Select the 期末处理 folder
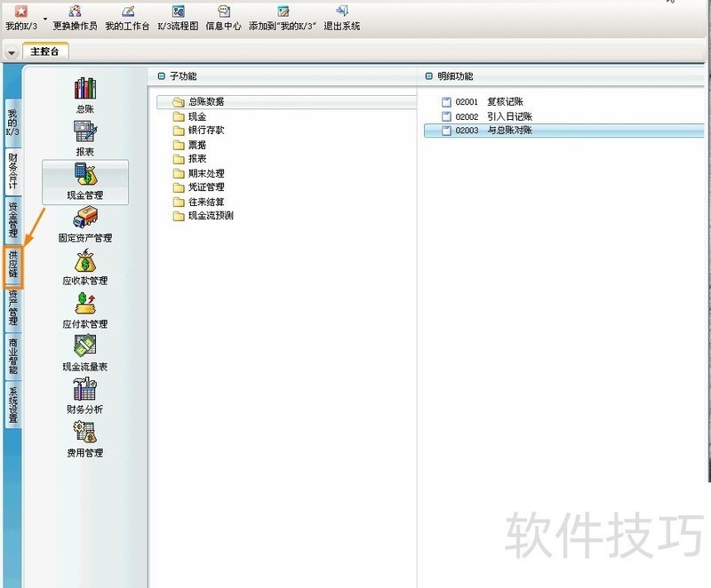 (205, 173)
